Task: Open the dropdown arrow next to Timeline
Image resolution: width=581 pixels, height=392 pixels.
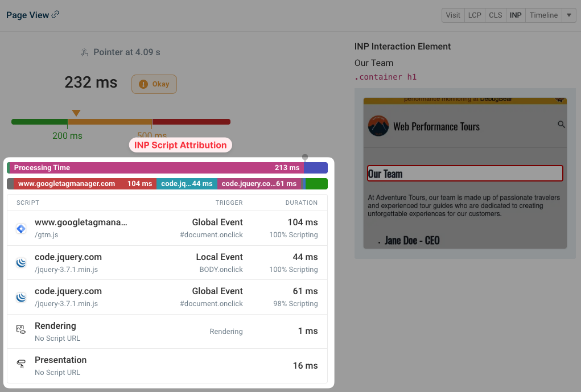Action: coord(569,15)
